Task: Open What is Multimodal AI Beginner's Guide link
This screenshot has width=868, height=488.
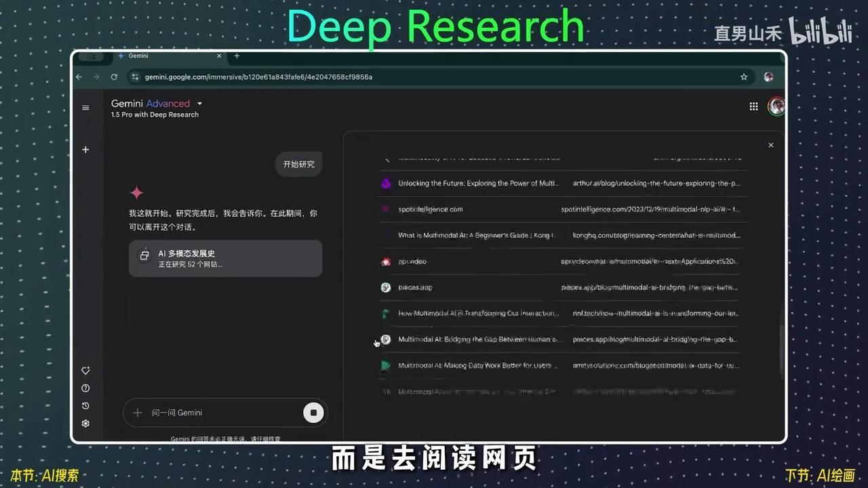Action: point(476,235)
